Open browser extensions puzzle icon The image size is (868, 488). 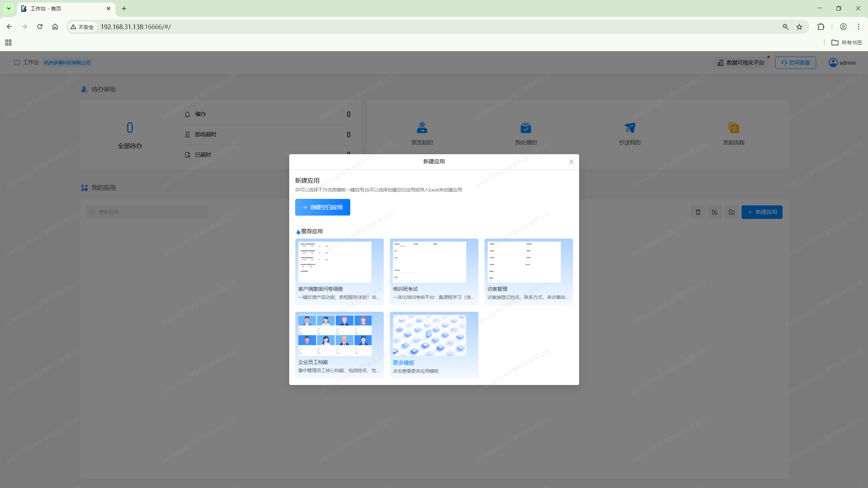click(821, 27)
